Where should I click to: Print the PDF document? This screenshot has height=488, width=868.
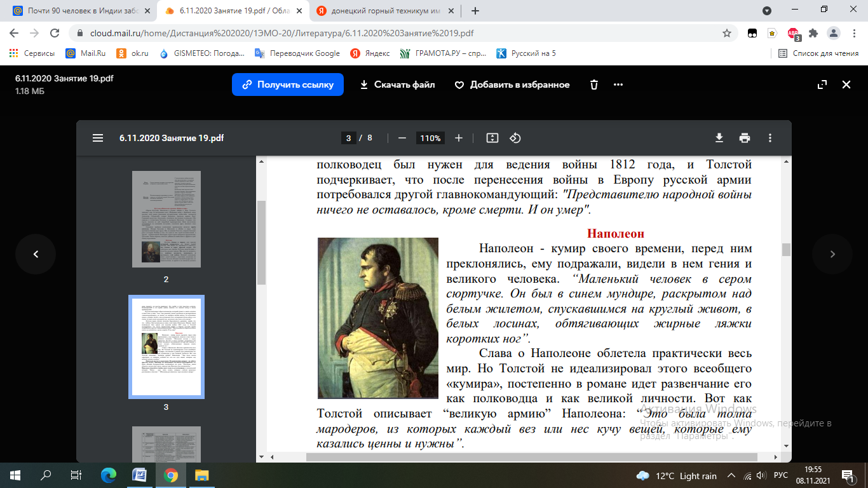pos(745,138)
